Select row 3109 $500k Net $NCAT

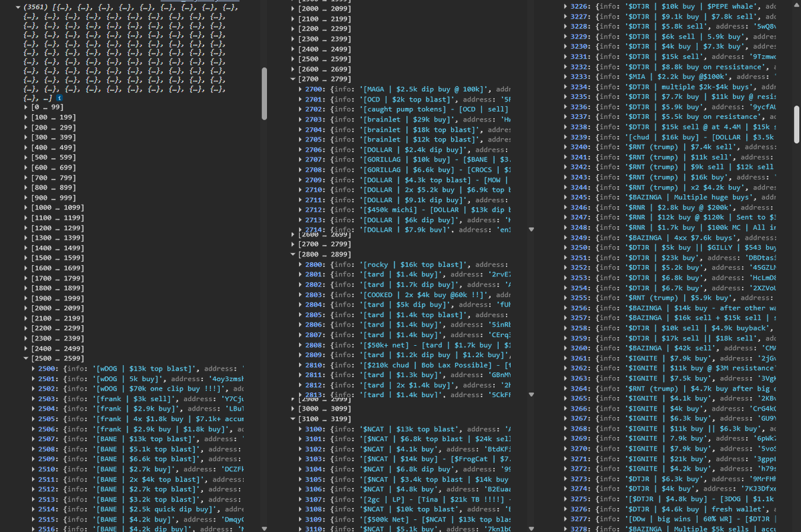[x=405, y=519]
